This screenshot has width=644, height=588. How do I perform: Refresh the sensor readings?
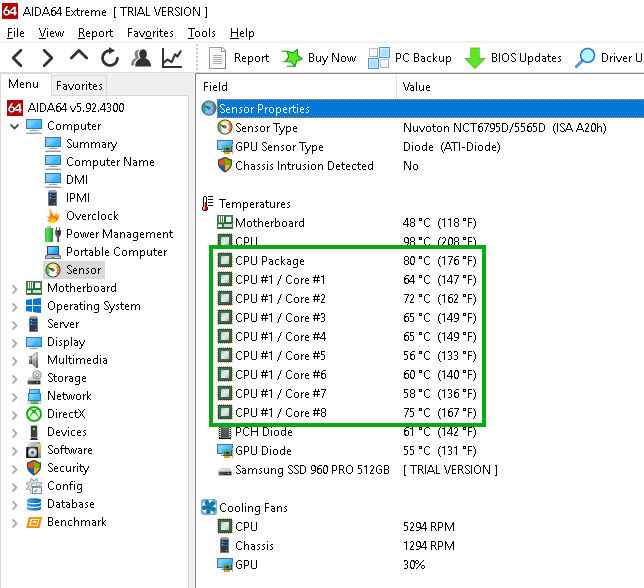(x=110, y=57)
